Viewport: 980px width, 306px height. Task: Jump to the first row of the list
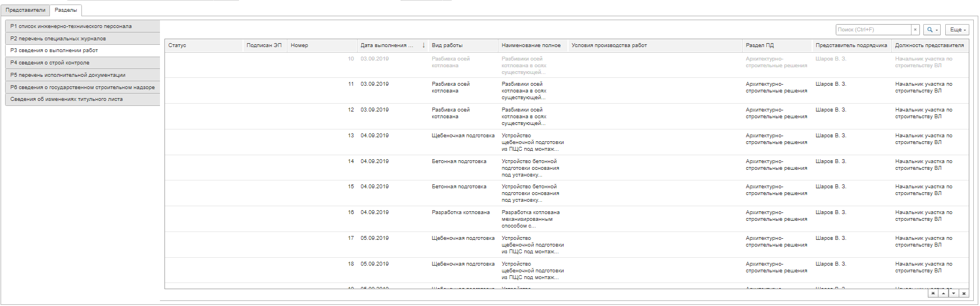coord(933,293)
